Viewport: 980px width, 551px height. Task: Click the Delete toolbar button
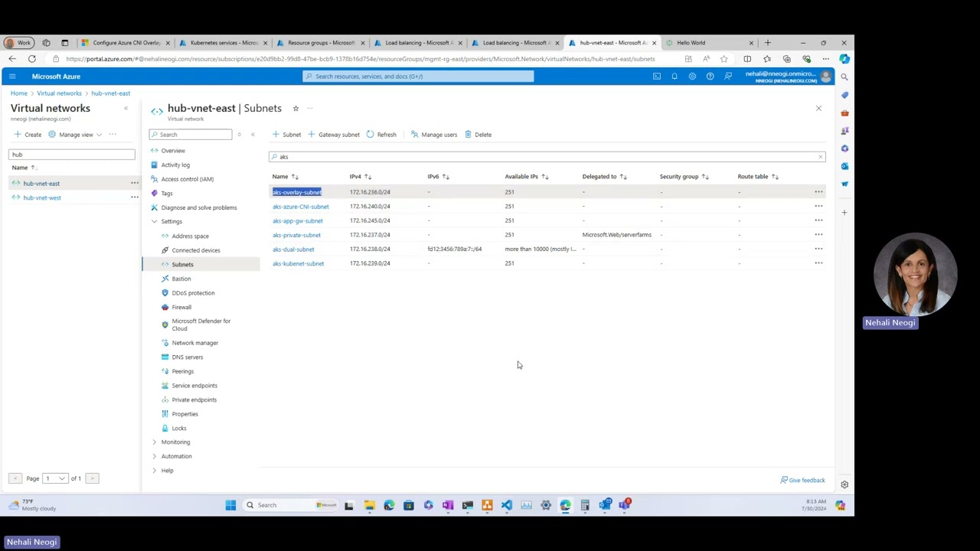pyautogui.click(x=479, y=135)
